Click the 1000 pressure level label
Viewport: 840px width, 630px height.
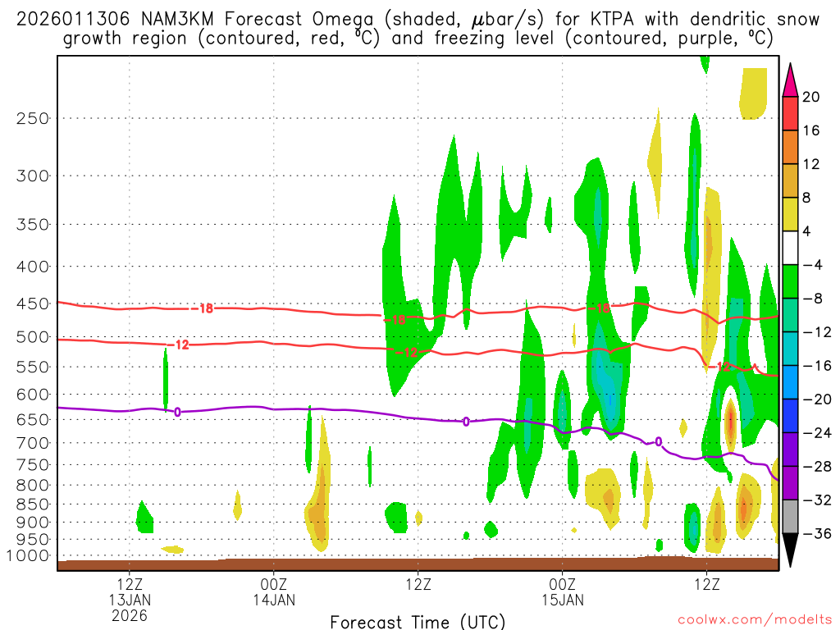28,556
